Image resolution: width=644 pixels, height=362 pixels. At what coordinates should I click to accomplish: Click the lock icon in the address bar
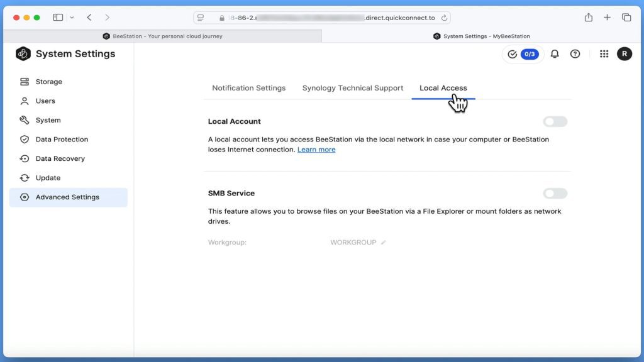pyautogui.click(x=222, y=18)
